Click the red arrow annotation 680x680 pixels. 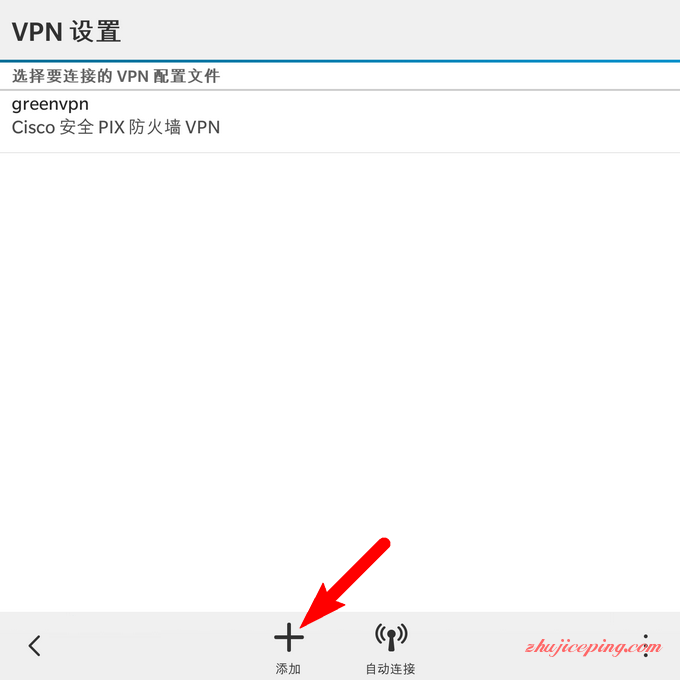(345, 582)
